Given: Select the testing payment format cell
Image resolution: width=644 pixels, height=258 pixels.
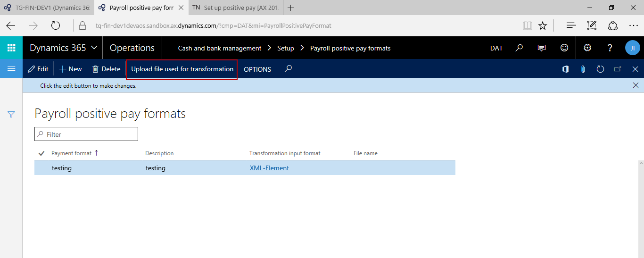Looking at the screenshot, I should point(62,168).
